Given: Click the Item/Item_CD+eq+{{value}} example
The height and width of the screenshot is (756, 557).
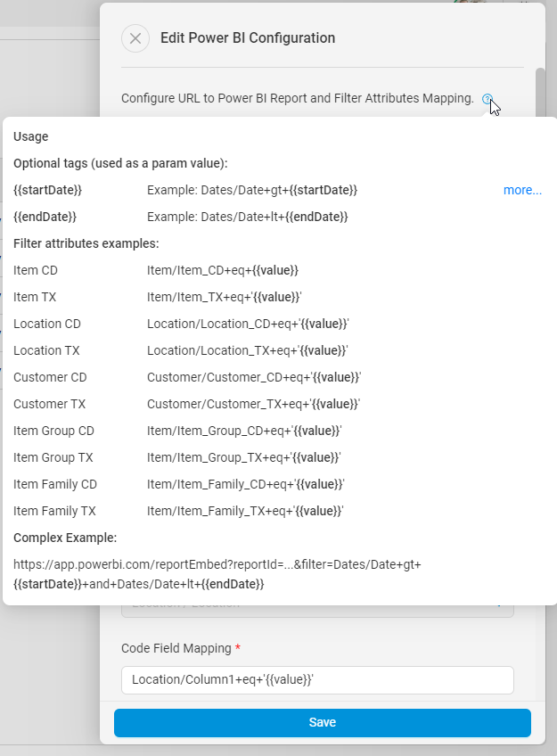Looking at the screenshot, I should pyautogui.click(x=223, y=270).
